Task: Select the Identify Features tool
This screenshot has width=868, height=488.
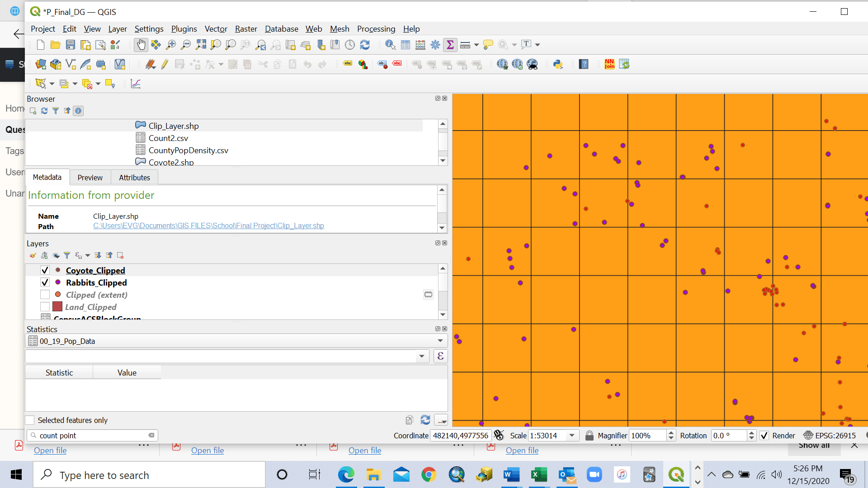Action: [x=389, y=45]
